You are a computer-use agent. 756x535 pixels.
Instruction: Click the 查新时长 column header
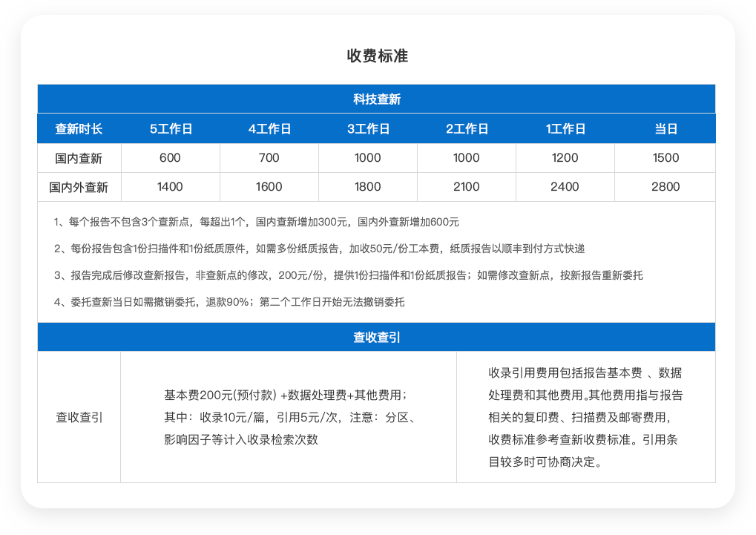[79, 129]
